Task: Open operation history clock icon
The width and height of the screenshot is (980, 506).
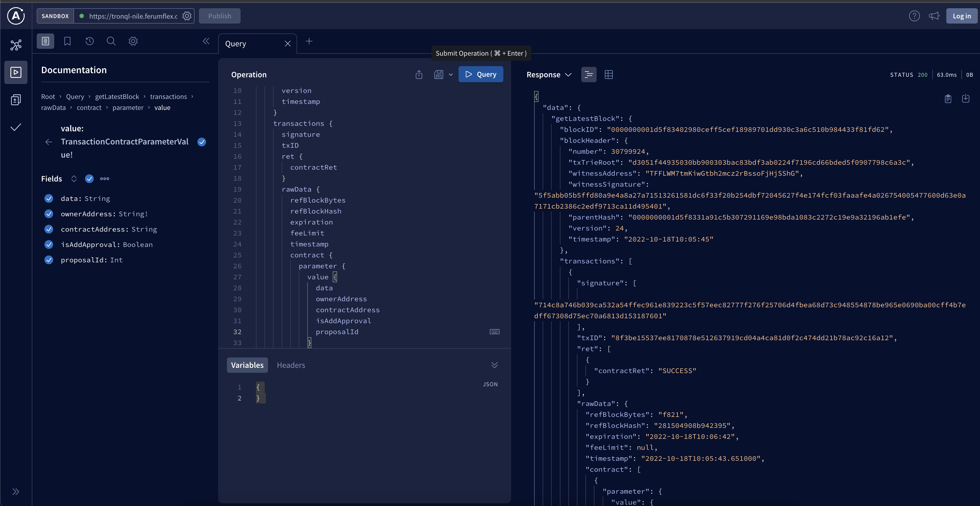Action: click(89, 41)
